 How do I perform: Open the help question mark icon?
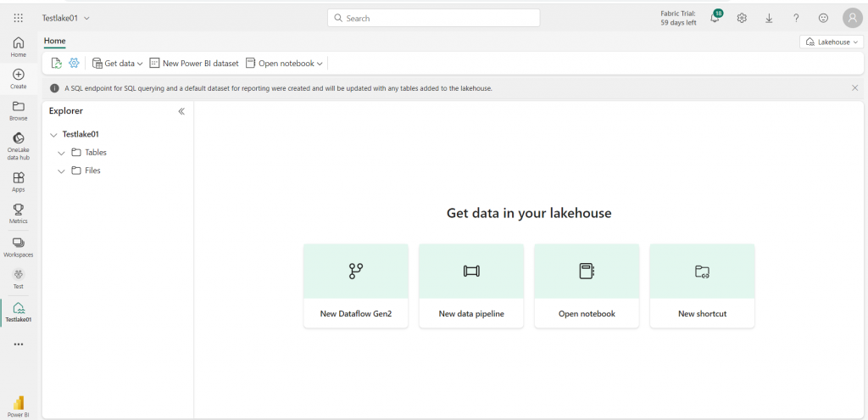coord(796,19)
